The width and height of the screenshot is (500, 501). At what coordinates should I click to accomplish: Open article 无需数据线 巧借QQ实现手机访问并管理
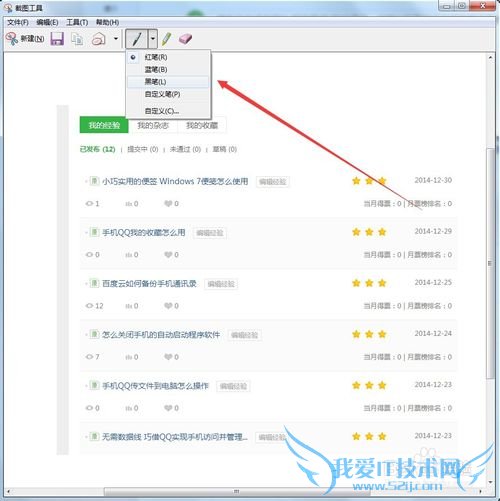click(175, 437)
